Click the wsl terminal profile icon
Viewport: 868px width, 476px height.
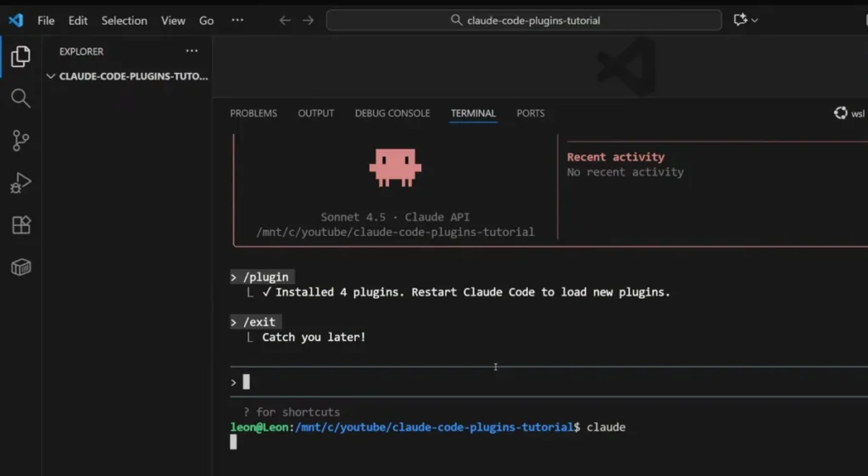[840, 113]
